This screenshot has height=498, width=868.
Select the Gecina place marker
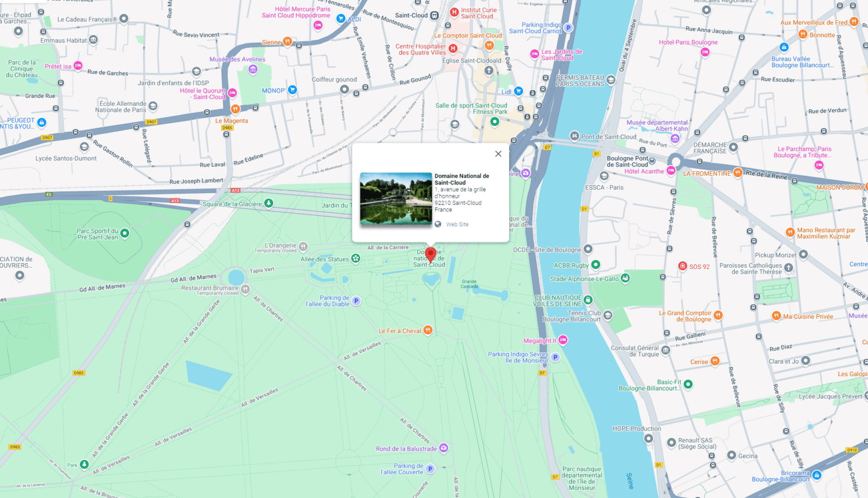click(x=731, y=455)
